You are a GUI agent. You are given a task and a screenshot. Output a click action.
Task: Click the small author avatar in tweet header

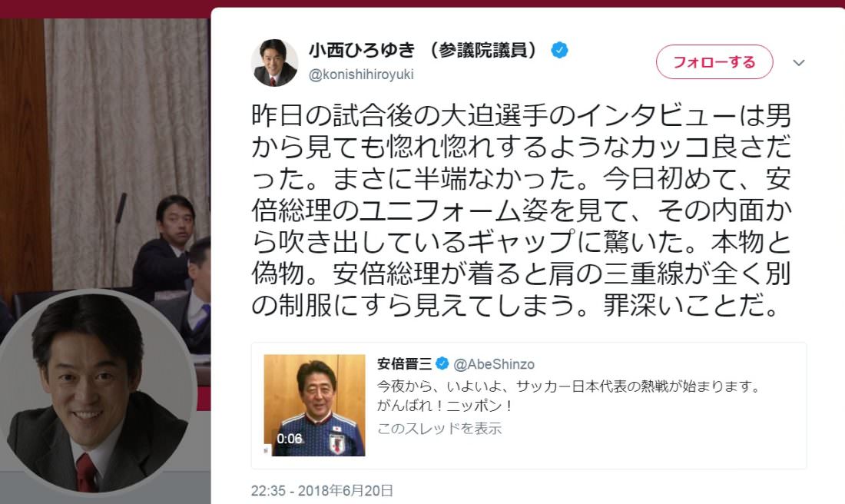coord(275,62)
